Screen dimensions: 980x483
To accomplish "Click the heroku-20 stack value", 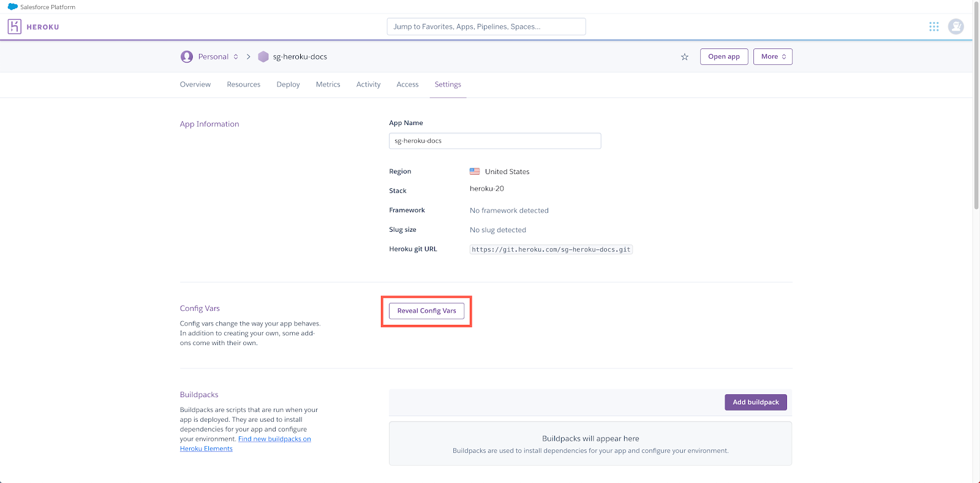I will (487, 189).
